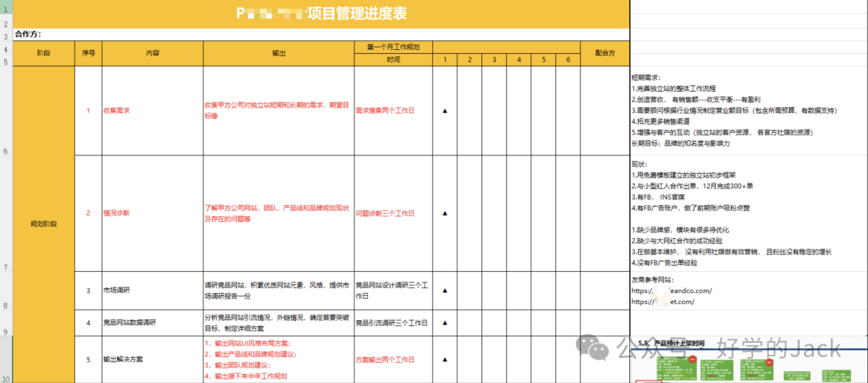This screenshot has height=383, width=868.
Task: Click the line 3.有FB, INS官媒
Action: [x=659, y=197]
